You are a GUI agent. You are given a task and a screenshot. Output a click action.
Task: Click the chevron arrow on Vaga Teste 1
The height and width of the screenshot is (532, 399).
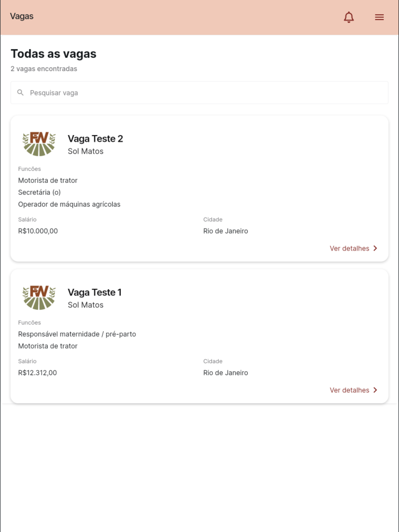375,390
